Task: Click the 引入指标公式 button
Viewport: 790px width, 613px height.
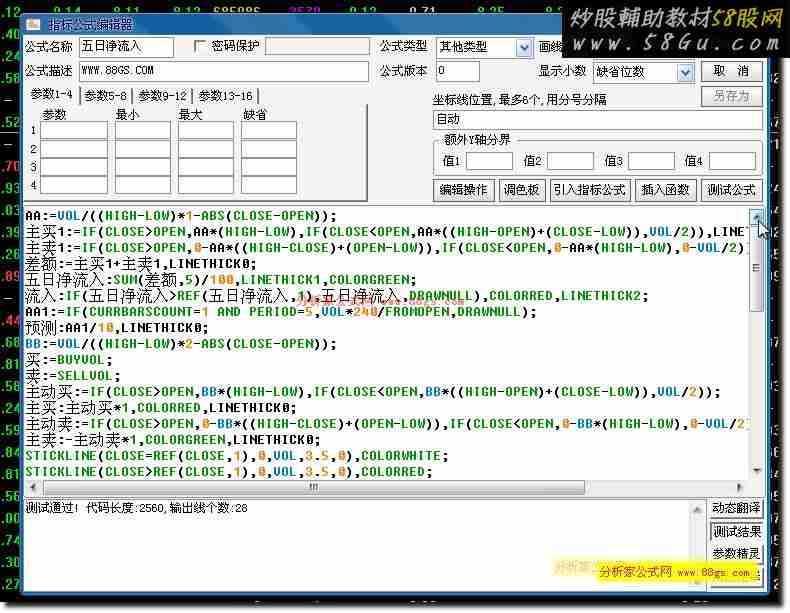Action: click(x=590, y=190)
